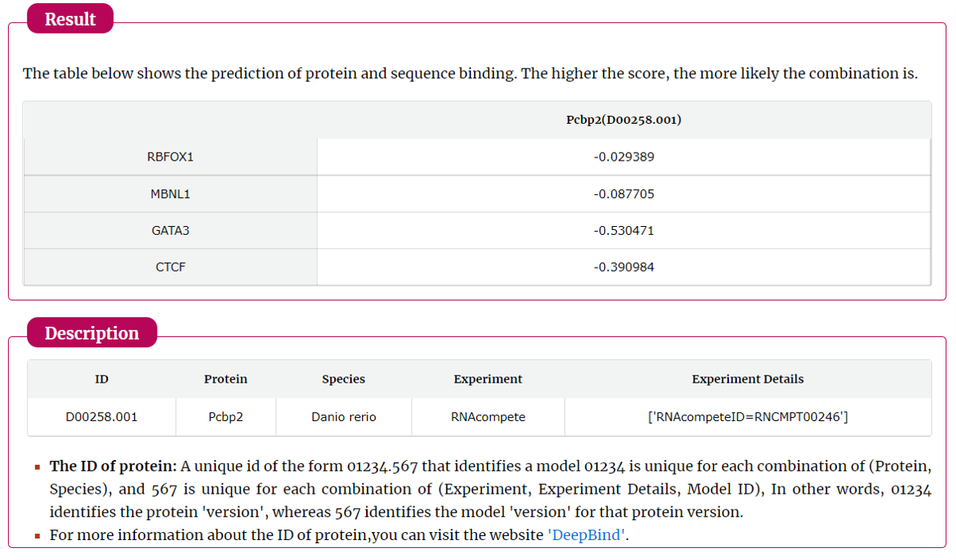Click the Experiment Details column header
The width and height of the screenshot is (956, 560).
[747, 379]
